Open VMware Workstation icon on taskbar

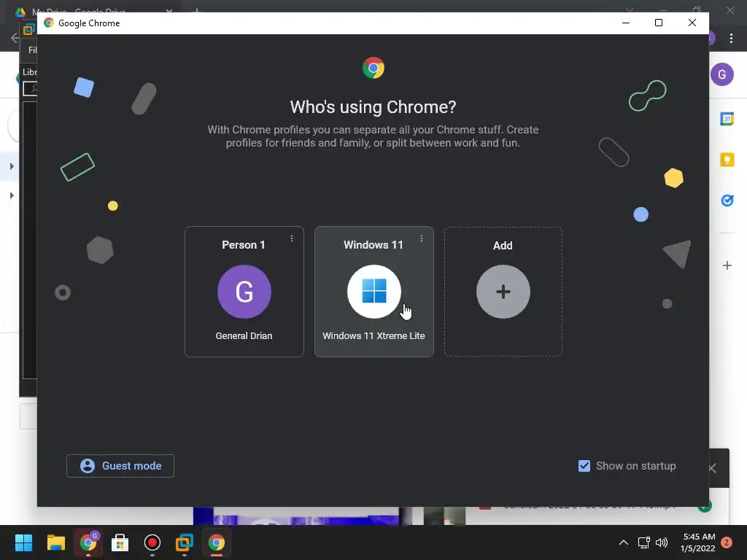pyautogui.click(x=185, y=542)
